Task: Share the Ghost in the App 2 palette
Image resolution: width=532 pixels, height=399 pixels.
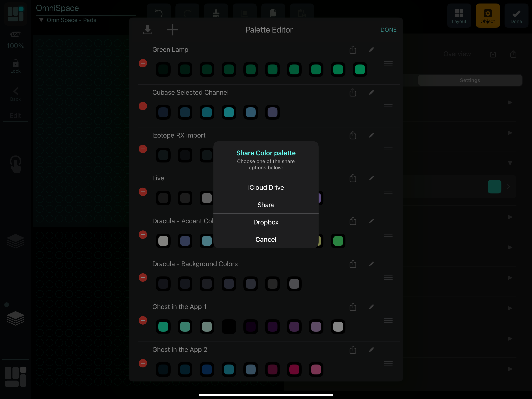Action: (x=353, y=350)
